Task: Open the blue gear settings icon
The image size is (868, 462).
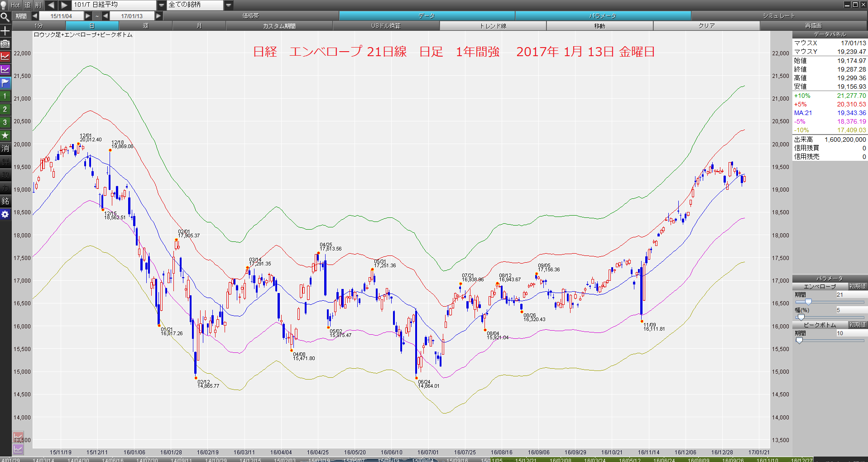Action: pyautogui.click(x=5, y=214)
